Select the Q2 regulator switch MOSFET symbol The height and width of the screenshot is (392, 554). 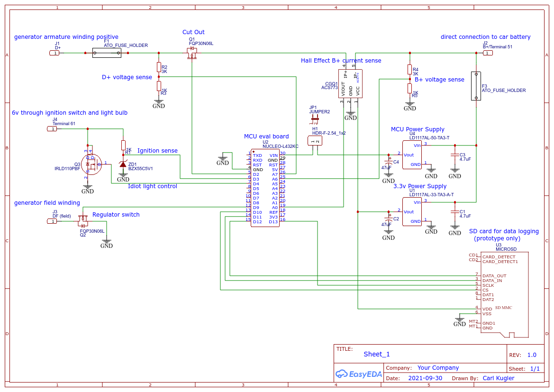(83, 221)
